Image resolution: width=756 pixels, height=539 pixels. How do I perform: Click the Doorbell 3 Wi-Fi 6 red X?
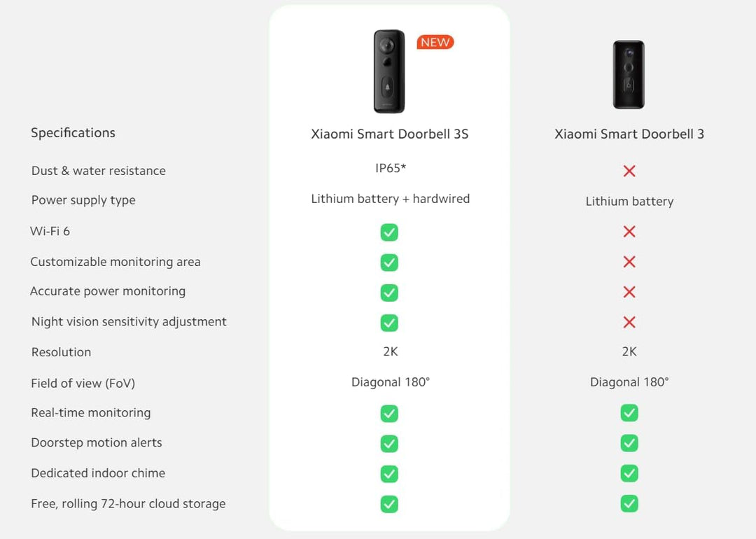[629, 232]
